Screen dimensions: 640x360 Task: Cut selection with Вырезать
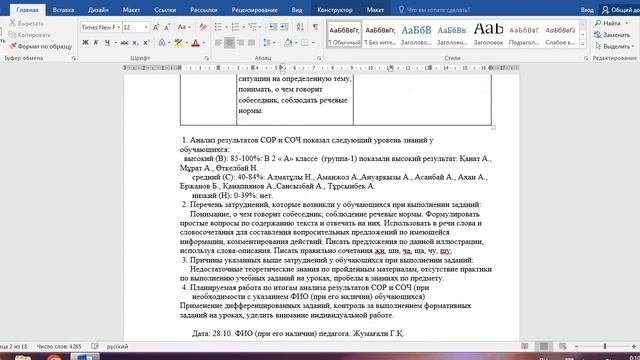pyautogui.click(x=26, y=23)
